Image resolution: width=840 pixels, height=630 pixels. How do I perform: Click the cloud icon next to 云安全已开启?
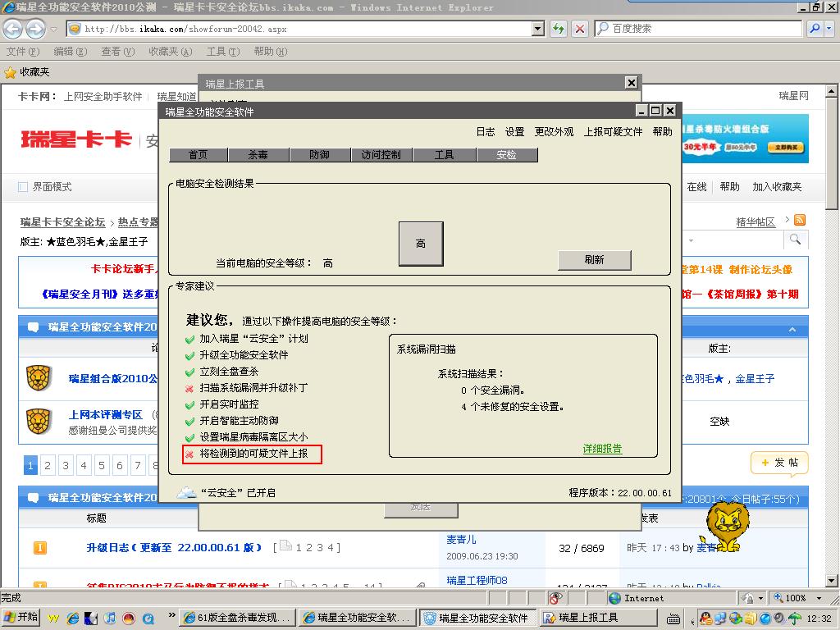coord(186,492)
